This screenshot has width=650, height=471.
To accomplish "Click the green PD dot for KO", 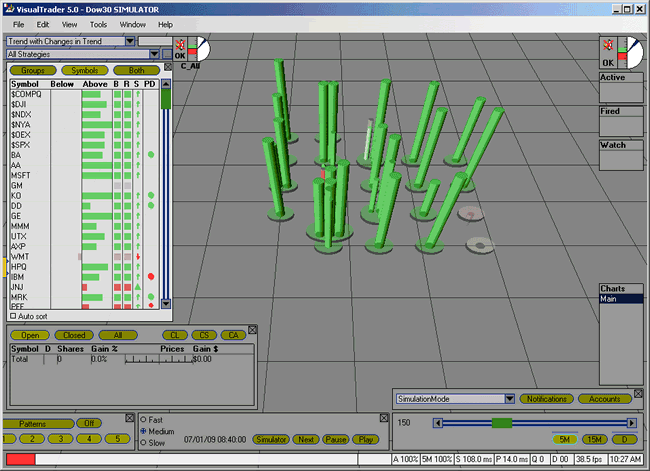I will [151, 195].
